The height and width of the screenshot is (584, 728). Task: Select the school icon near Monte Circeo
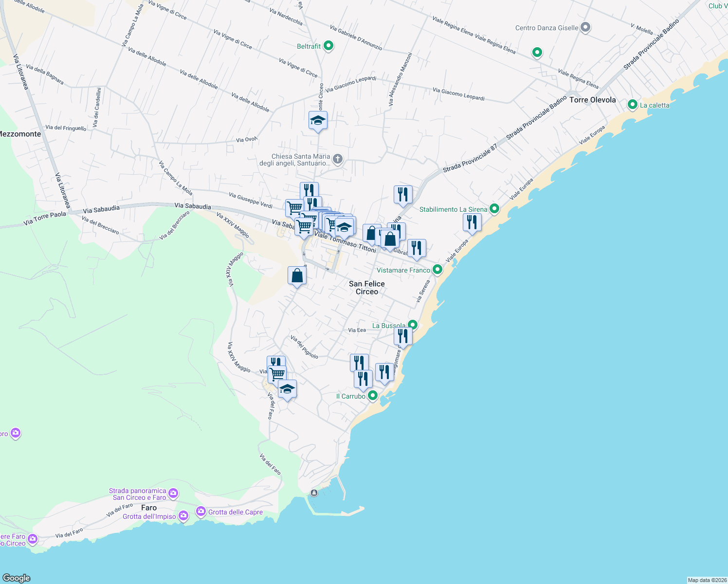pyautogui.click(x=318, y=120)
